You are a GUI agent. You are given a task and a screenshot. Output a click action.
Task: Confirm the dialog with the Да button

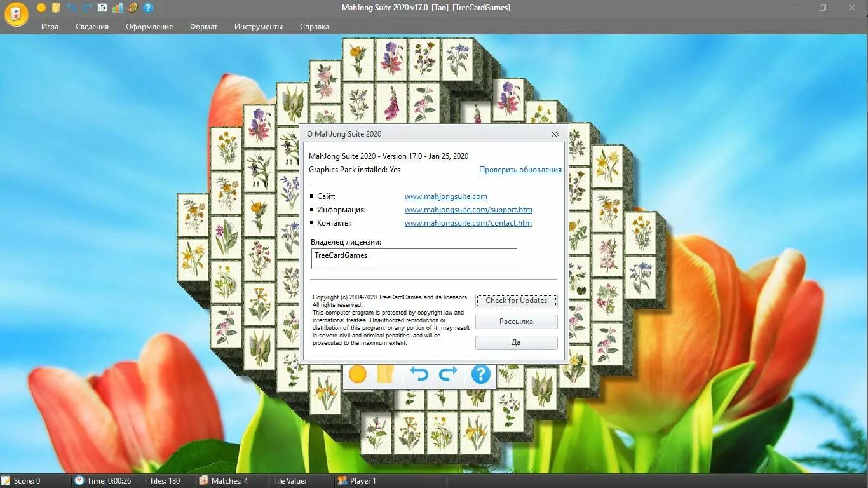[516, 342]
